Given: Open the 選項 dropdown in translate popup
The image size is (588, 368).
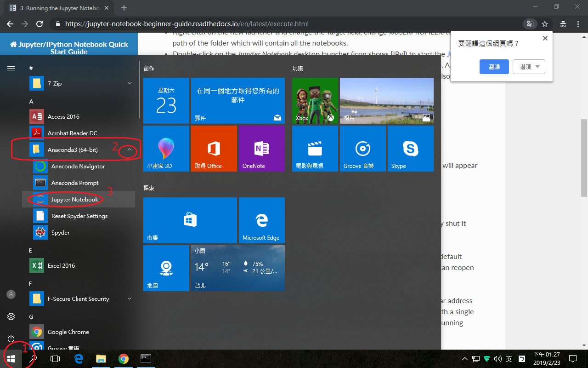Looking at the screenshot, I should [529, 67].
